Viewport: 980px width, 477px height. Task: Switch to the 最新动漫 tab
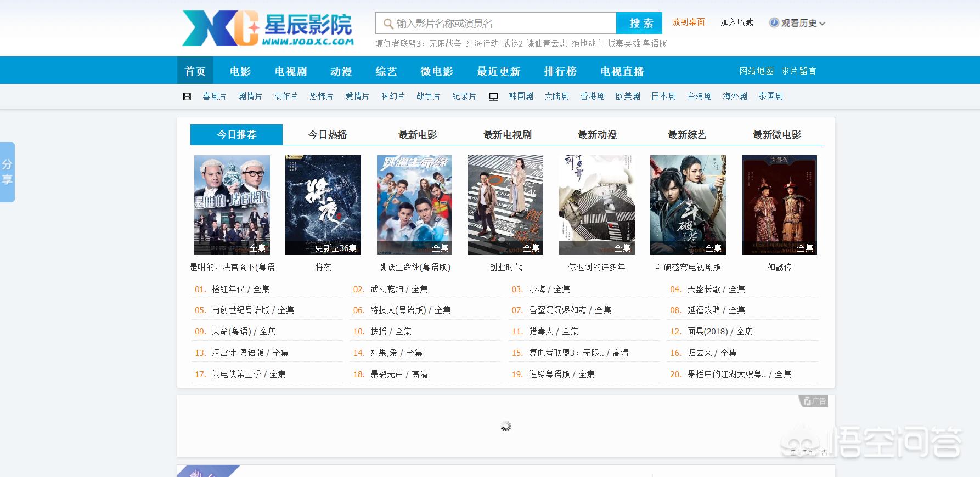[598, 134]
